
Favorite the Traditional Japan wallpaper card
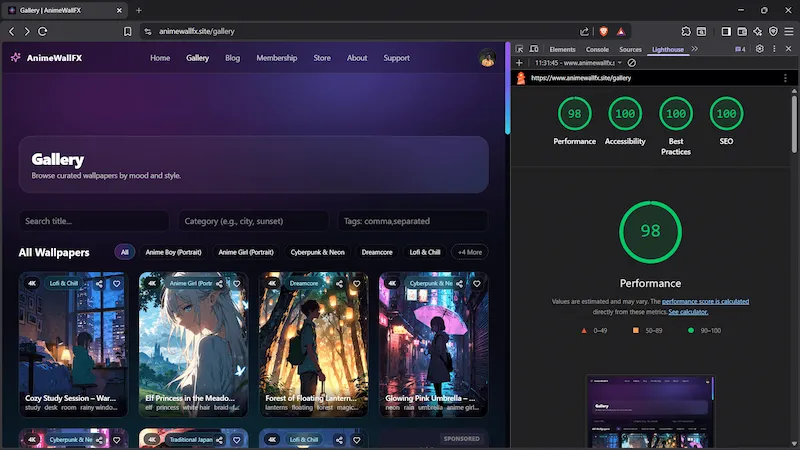click(x=237, y=440)
